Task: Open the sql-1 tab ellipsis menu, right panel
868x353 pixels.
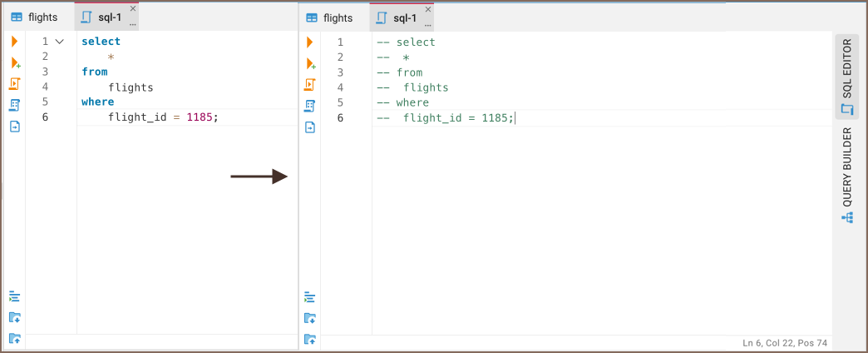Action: pos(428,24)
